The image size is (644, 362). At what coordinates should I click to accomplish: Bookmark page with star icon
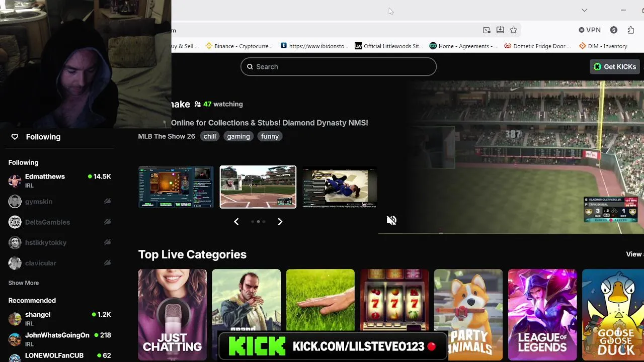(513, 30)
